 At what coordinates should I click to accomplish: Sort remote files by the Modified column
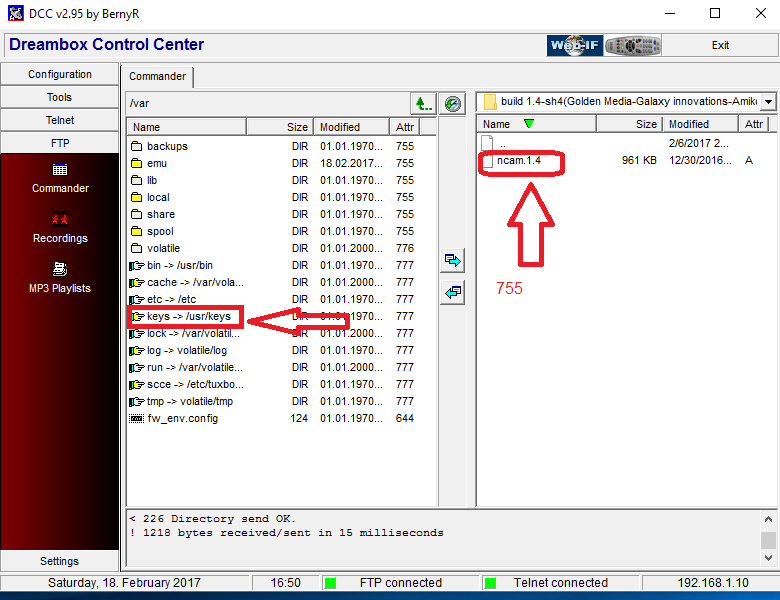point(351,127)
